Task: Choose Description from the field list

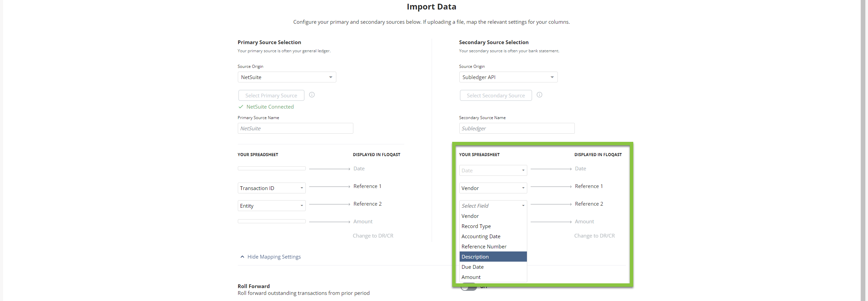Action: click(x=493, y=257)
